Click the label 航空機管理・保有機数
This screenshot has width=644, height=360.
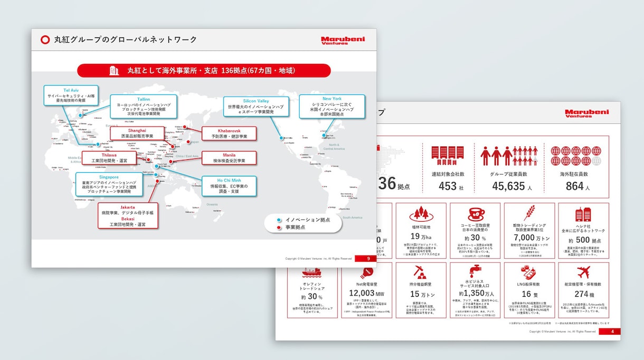584,284
